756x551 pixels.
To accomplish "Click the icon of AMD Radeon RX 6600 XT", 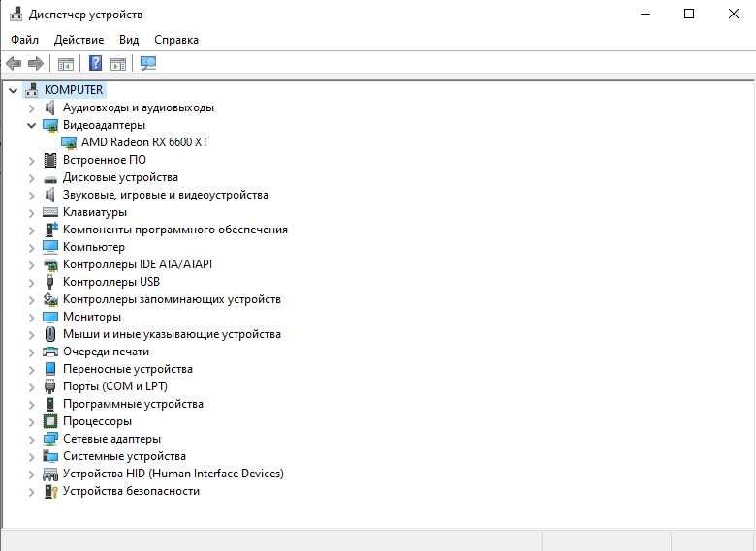I will [x=69, y=142].
